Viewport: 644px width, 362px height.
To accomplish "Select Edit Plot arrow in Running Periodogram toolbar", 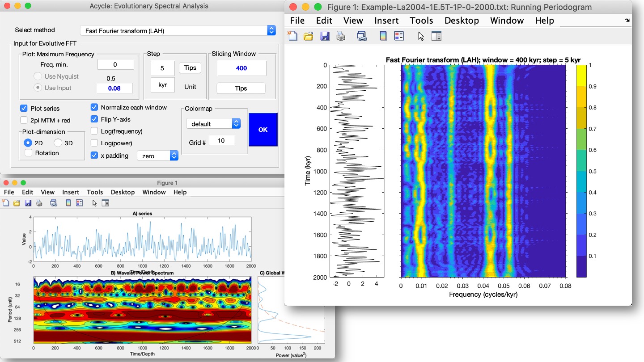I will point(421,36).
